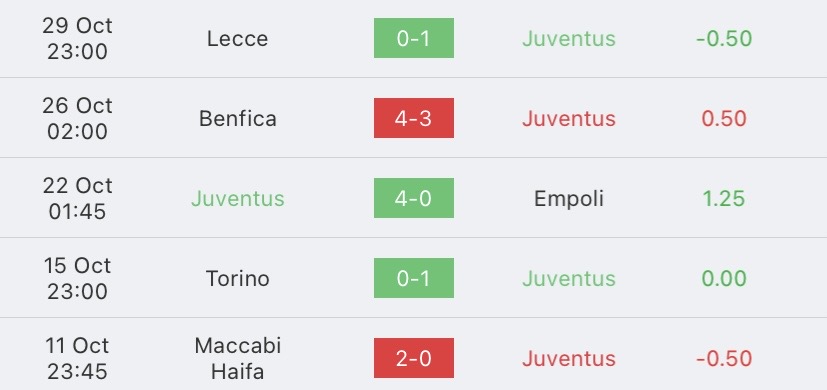Open the Benfica 4-3 score badge
Viewport: 827px width, 390px height.
pyautogui.click(x=414, y=118)
